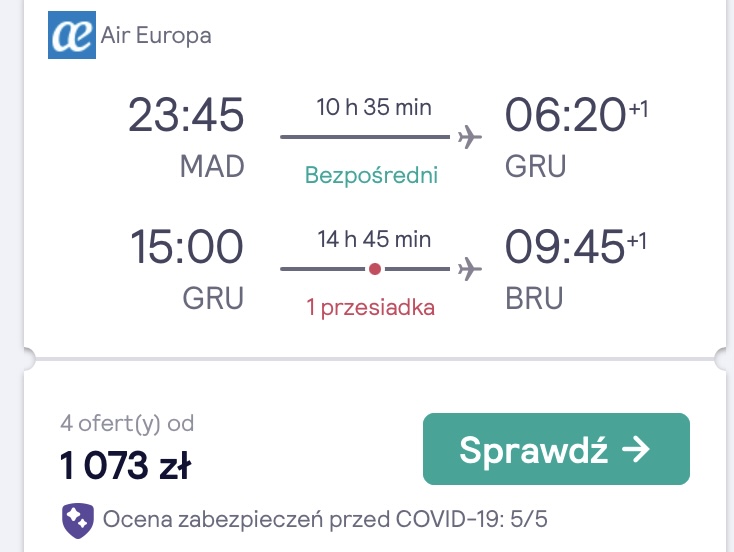
Task: Select the 15:00 return departure time
Action: click(x=186, y=247)
